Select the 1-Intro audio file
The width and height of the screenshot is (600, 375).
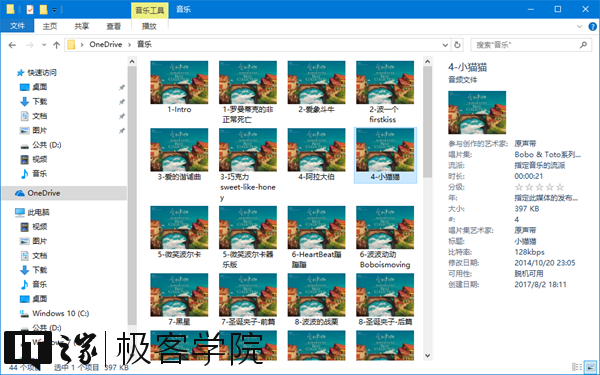pyautogui.click(x=179, y=87)
